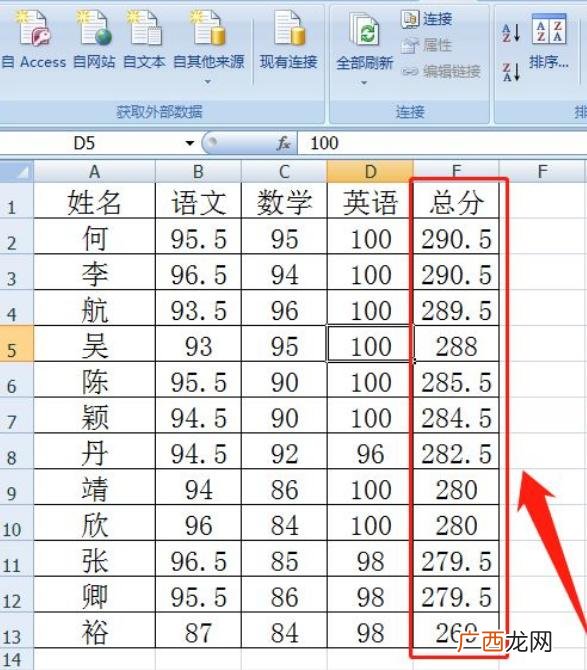The image size is (587, 670).
Task: Select the name cell 张
Action: pyautogui.click(x=94, y=559)
